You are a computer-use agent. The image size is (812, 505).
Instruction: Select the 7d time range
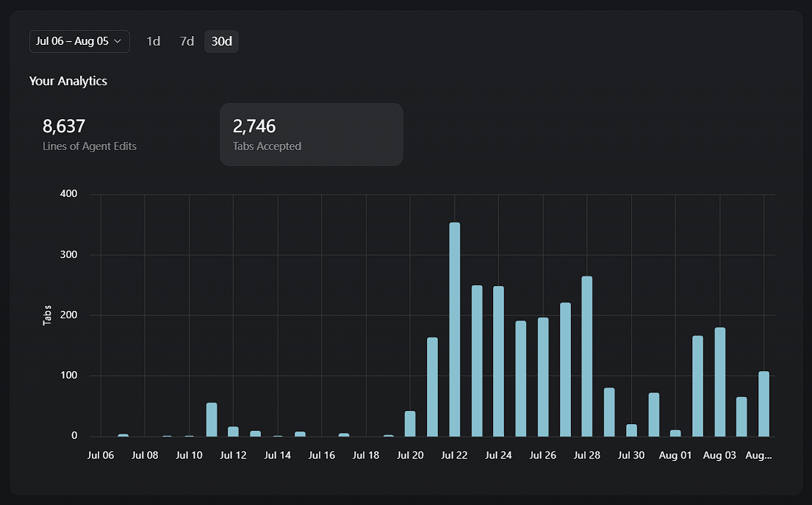(187, 41)
